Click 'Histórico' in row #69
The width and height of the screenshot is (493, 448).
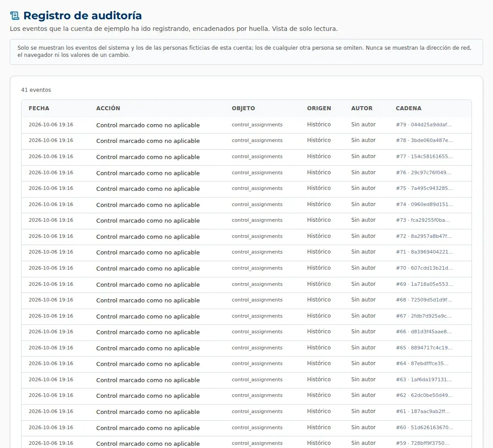point(319,284)
